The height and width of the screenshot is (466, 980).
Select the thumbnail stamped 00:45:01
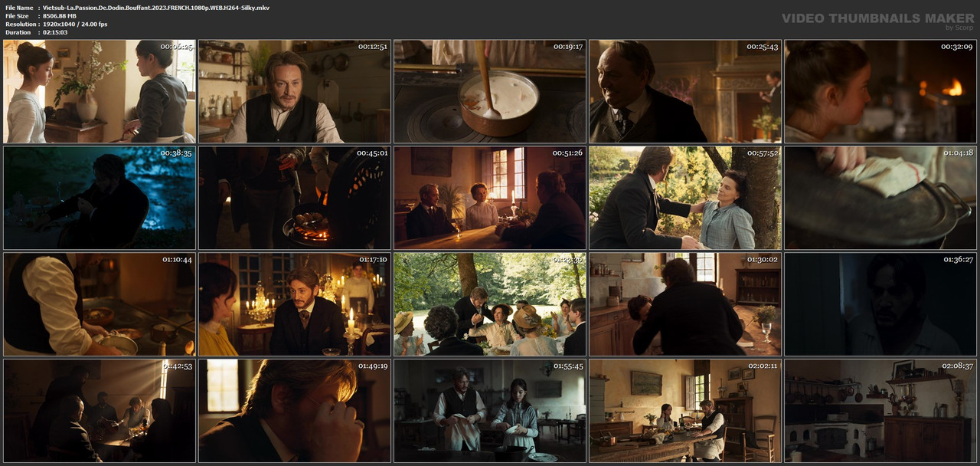coord(295,198)
